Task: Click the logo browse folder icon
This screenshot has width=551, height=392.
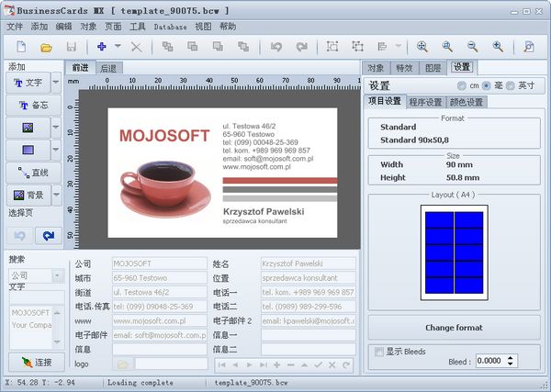Action: 121,364
